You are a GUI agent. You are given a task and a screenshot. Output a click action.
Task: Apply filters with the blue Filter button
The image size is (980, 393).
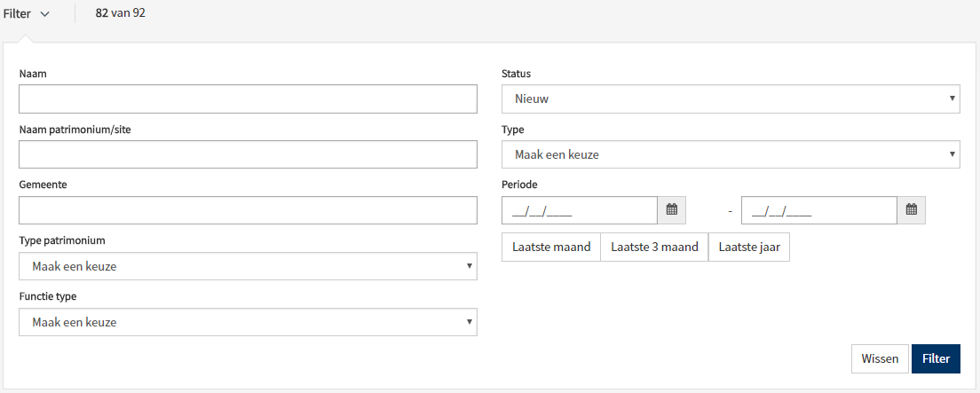pyautogui.click(x=936, y=359)
